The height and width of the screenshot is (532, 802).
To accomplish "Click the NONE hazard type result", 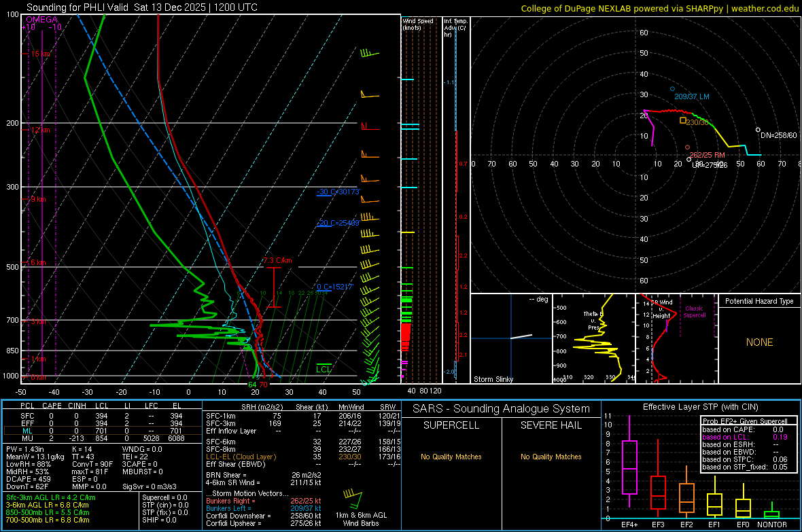I will pyautogui.click(x=759, y=342).
